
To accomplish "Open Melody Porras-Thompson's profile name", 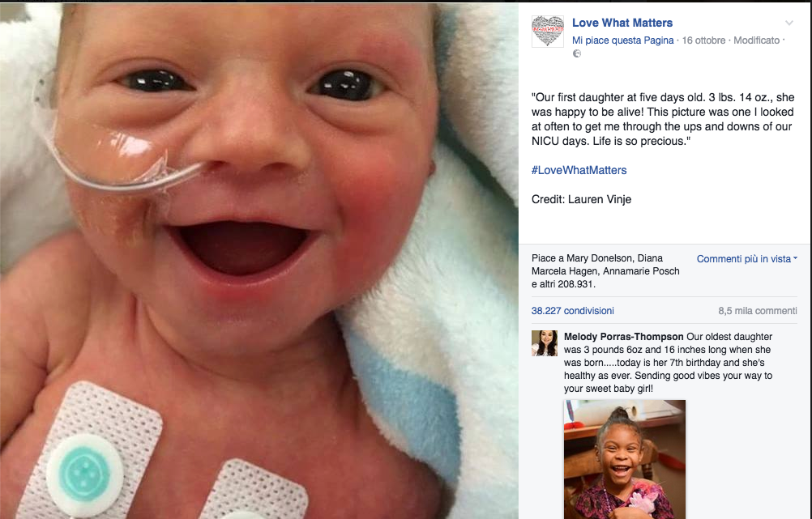I will pos(623,337).
